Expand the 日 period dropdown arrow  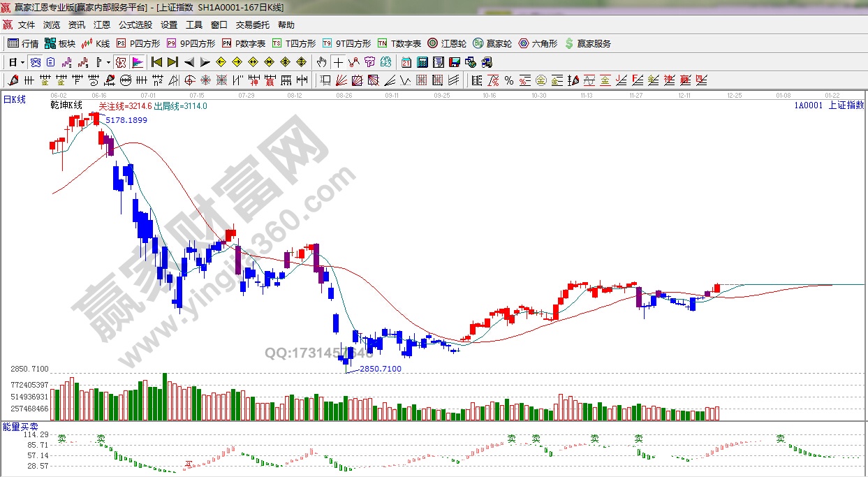click(x=22, y=61)
